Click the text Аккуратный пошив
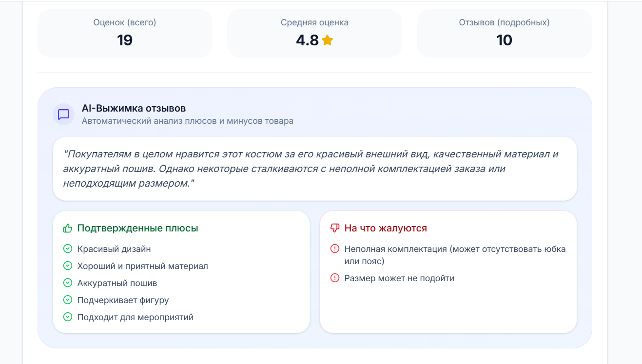 click(117, 283)
